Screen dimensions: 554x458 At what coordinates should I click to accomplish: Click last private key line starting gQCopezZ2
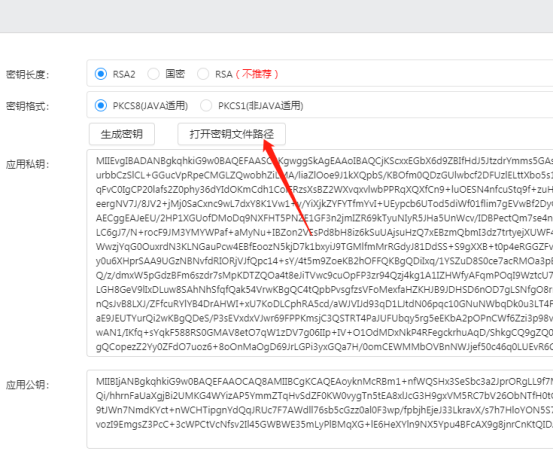click(324, 347)
